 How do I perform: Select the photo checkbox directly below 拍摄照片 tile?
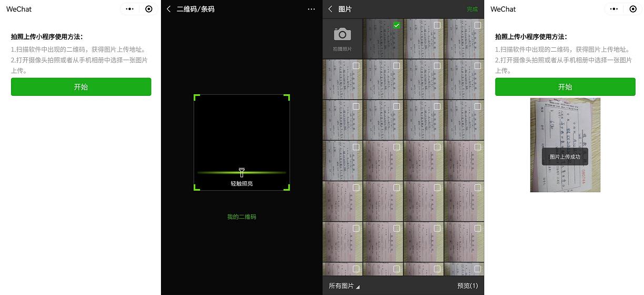pyautogui.click(x=356, y=66)
